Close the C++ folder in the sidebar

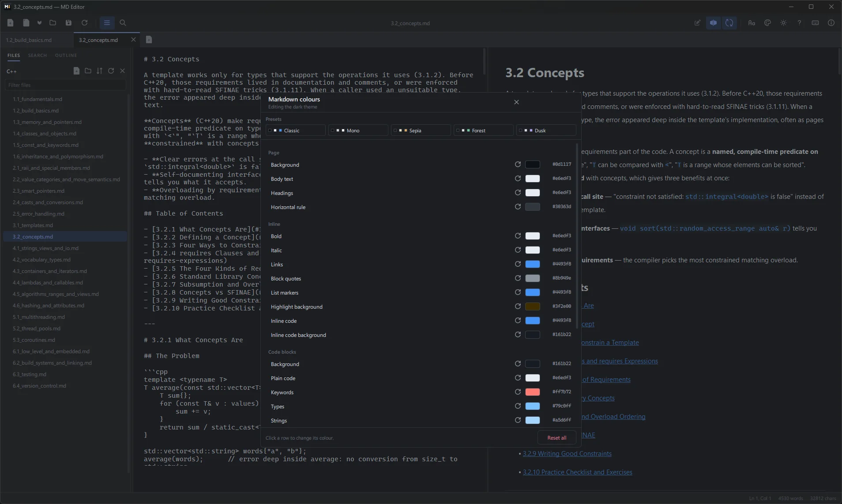[x=123, y=71]
